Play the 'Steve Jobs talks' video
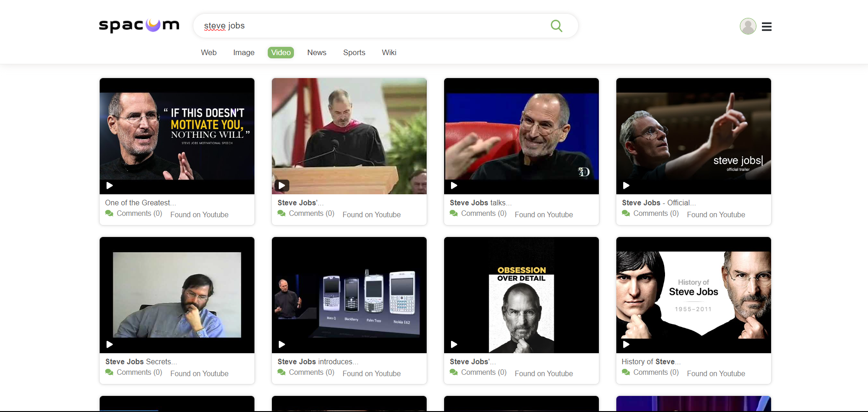Screen dimensions: 868x412 (x=454, y=186)
